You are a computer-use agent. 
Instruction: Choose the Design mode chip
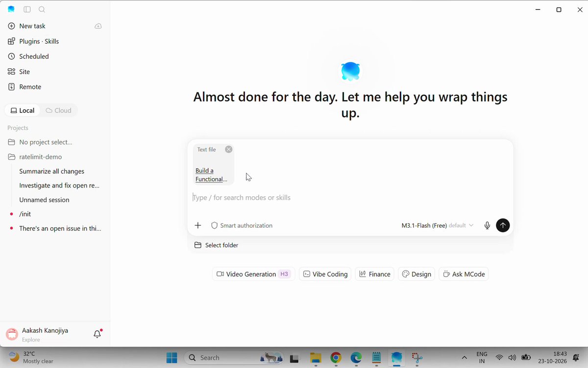coord(416,274)
